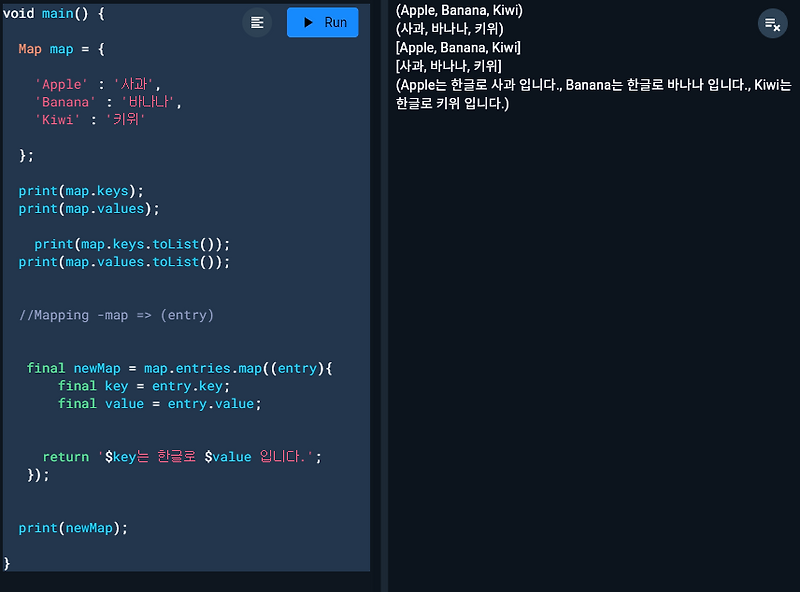Click the 'Kiwi' : '키위' entry line
The image size is (800, 592).
tap(93, 118)
